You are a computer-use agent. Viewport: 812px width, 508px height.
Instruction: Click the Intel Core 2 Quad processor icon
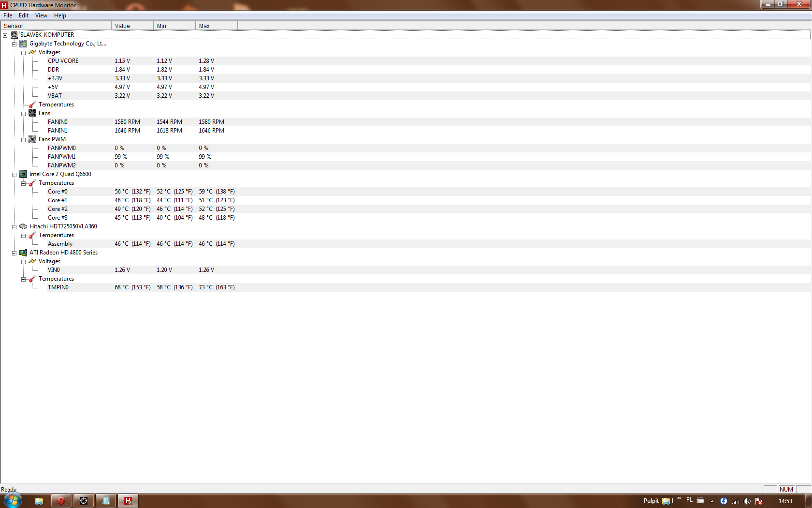(x=23, y=174)
